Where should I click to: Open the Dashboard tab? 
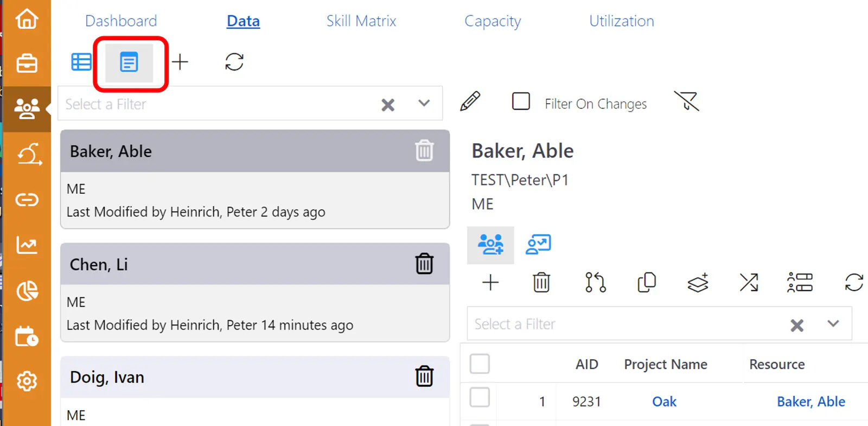coord(121,21)
